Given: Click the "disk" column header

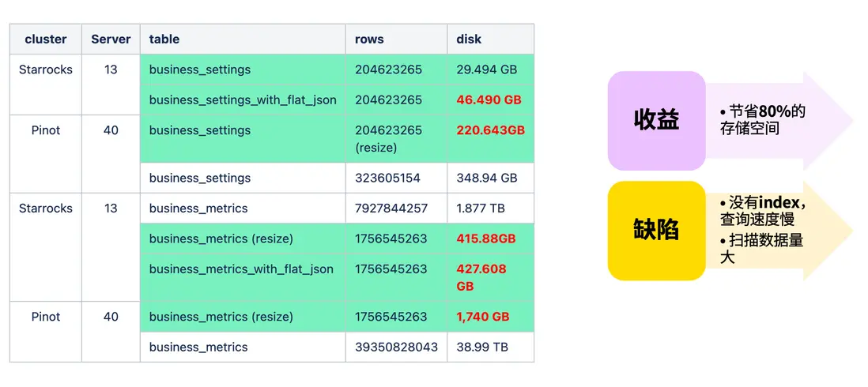Looking at the screenshot, I should (469, 39).
